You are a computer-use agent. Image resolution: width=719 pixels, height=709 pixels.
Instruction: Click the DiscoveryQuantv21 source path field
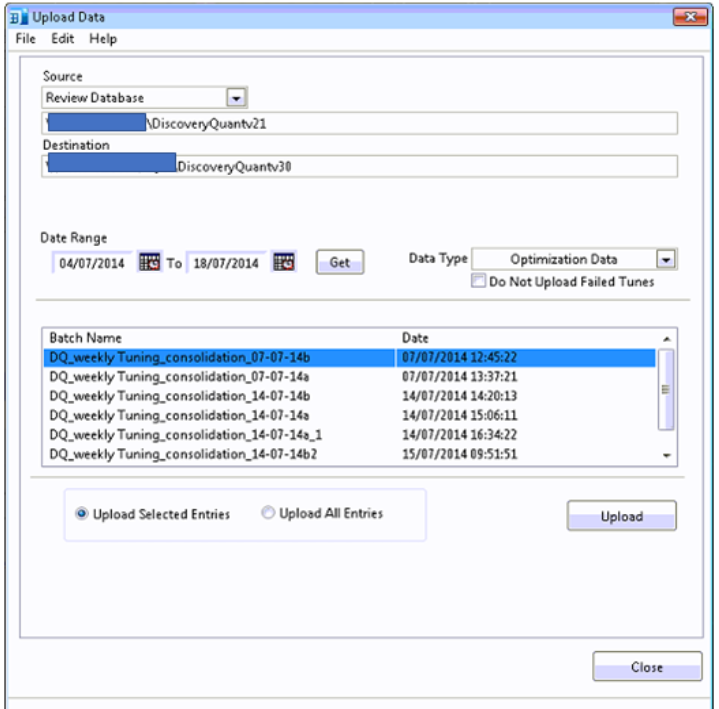click(x=360, y=123)
